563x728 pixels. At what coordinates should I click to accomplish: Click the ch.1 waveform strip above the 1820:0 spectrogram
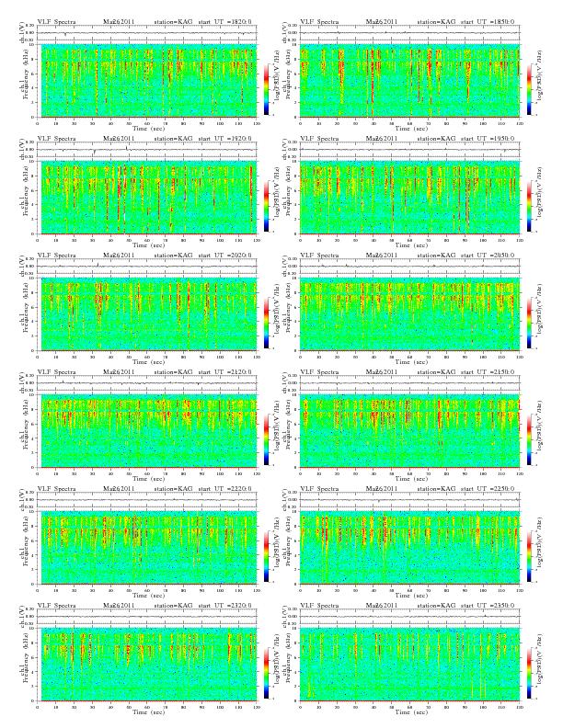pos(147,33)
